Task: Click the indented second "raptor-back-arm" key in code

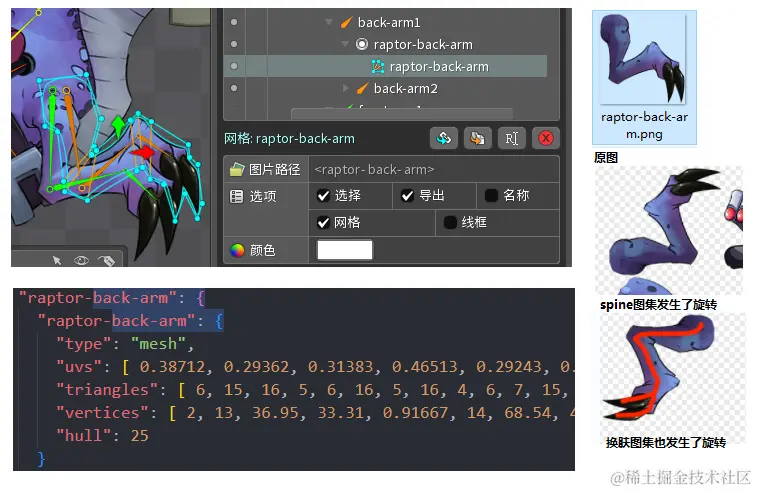Action: (116, 321)
